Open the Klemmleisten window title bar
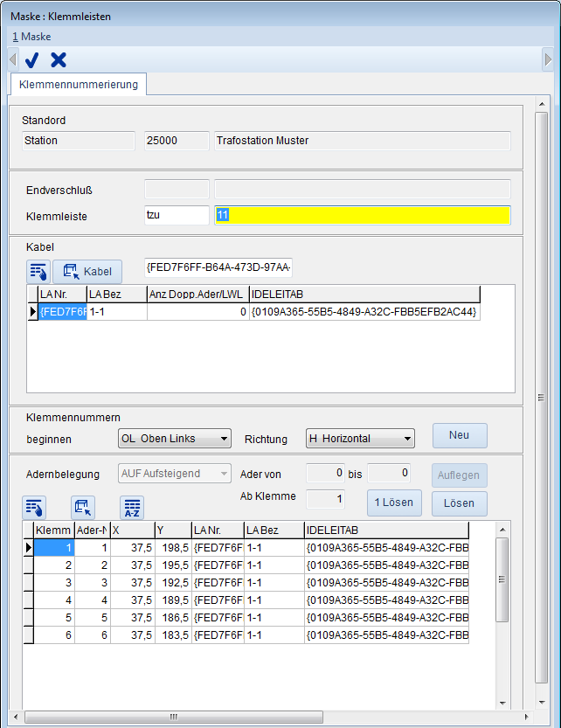Screen dimensions: 561x728 (280, 17)
